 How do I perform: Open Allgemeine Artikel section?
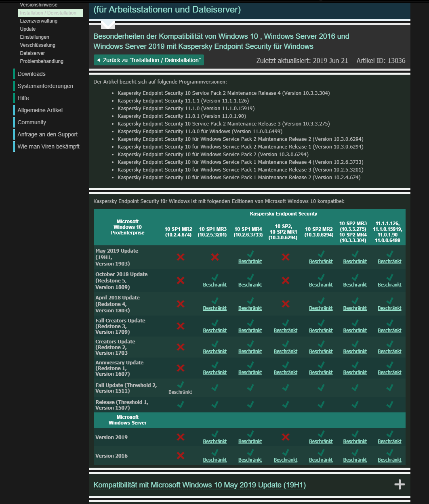pyautogui.click(x=40, y=110)
